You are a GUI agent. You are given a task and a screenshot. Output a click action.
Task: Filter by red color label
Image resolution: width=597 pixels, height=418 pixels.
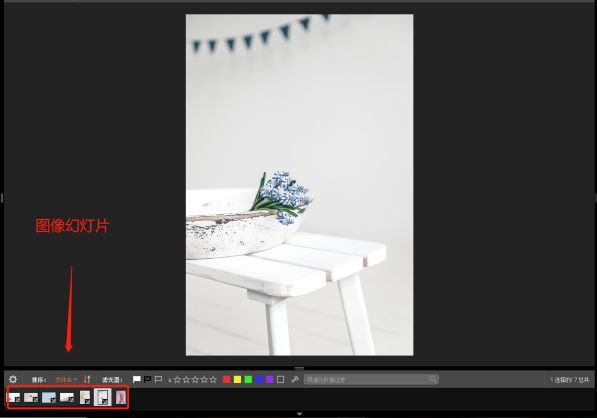point(227,380)
